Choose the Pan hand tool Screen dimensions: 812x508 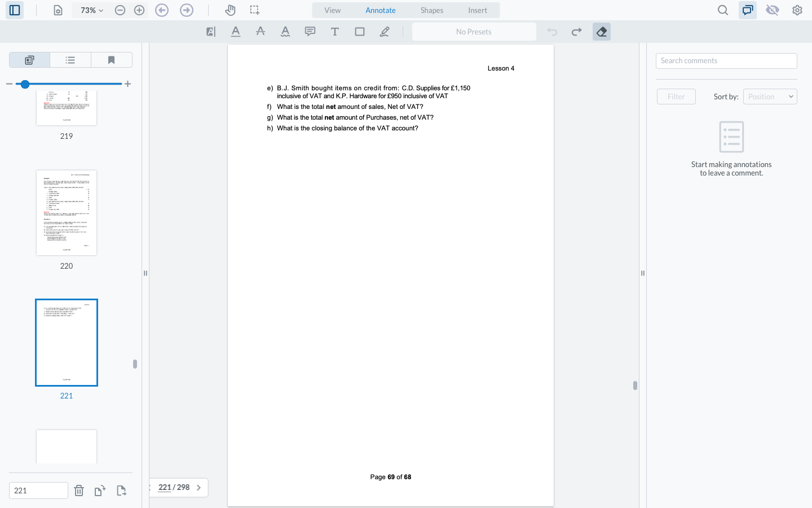230,10
